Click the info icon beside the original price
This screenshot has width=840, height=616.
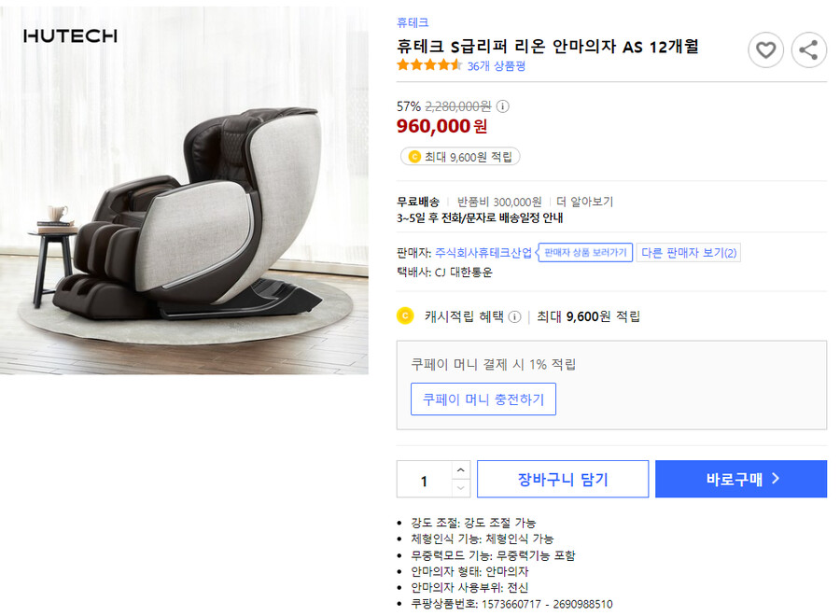[x=502, y=105]
